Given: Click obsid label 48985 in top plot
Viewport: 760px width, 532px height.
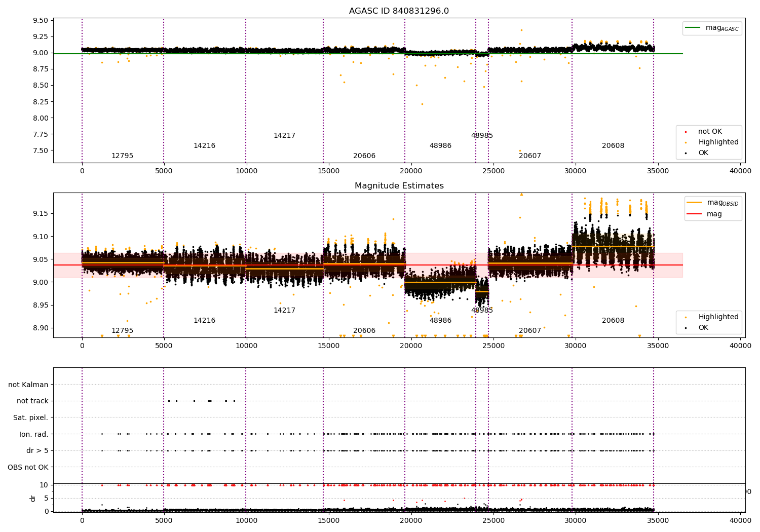Looking at the screenshot, I should (x=482, y=136).
